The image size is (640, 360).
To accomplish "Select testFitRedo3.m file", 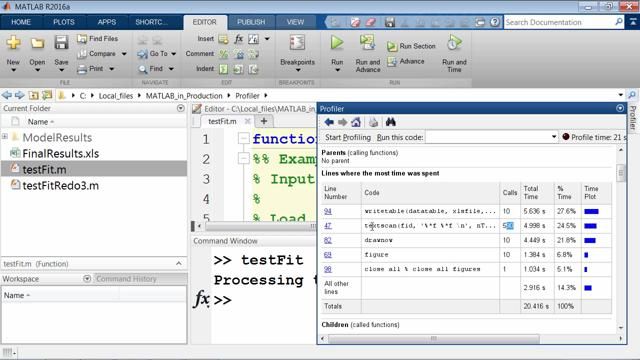I will 60,185.
